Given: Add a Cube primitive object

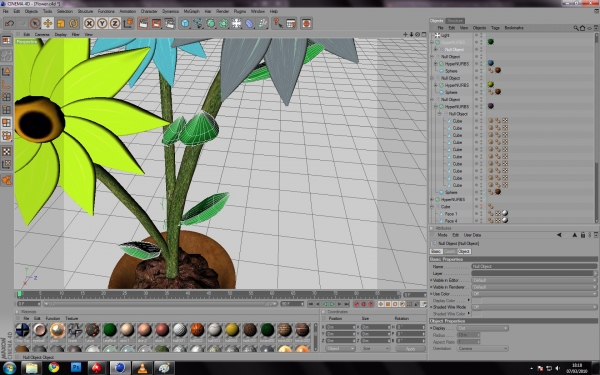Looking at the screenshot, I should (x=185, y=23).
